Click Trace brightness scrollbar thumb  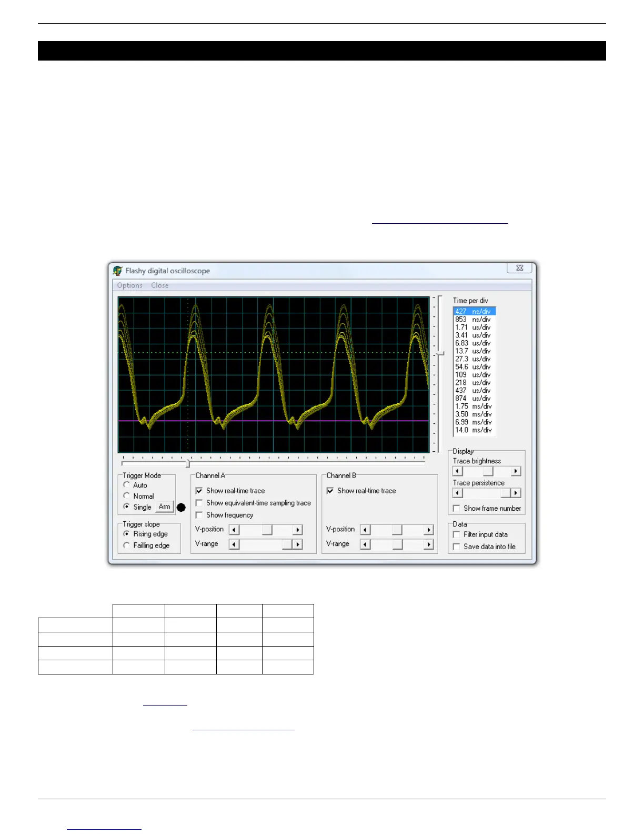click(488, 471)
